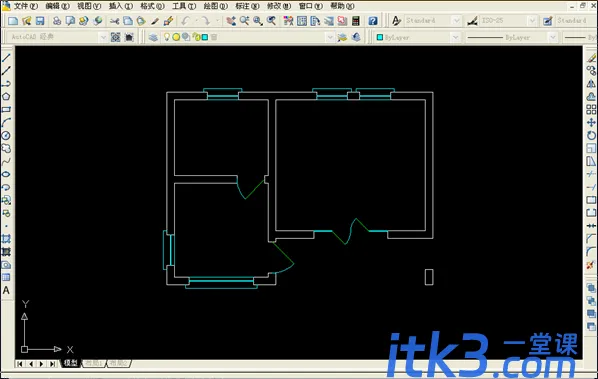This screenshot has width=598, height=379.
Task: Save the drawing with the floppy disk icon
Action: (x=40, y=21)
